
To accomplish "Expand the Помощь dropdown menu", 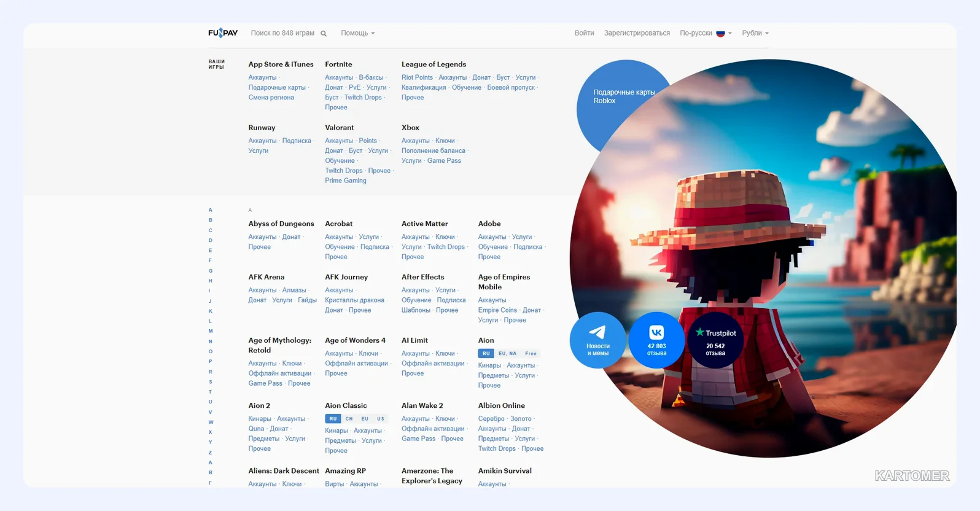I will tap(357, 33).
